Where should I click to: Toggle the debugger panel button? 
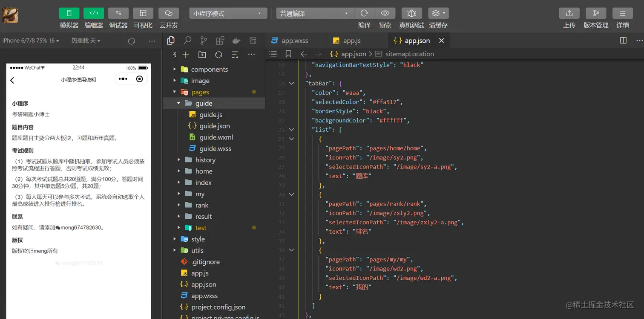pyautogui.click(x=118, y=13)
